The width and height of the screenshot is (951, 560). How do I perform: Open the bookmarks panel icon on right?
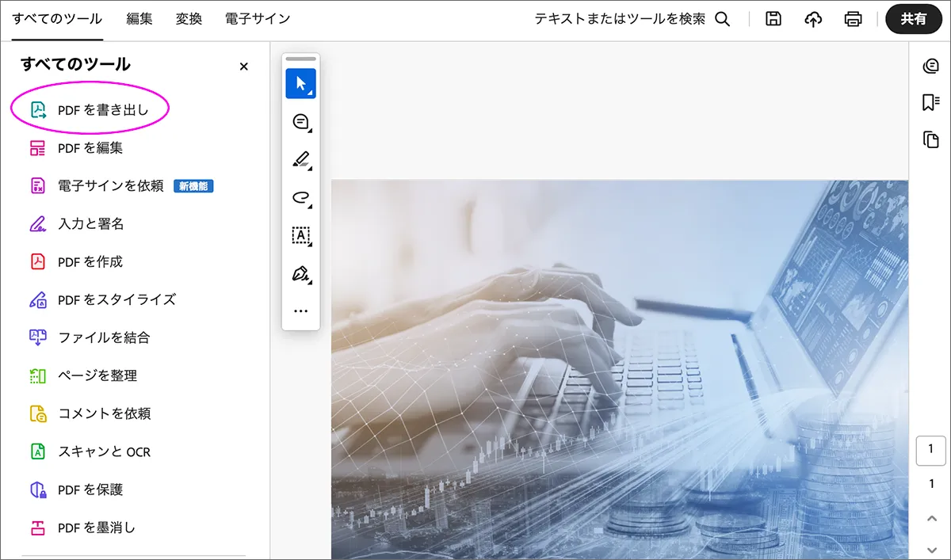coord(930,103)
